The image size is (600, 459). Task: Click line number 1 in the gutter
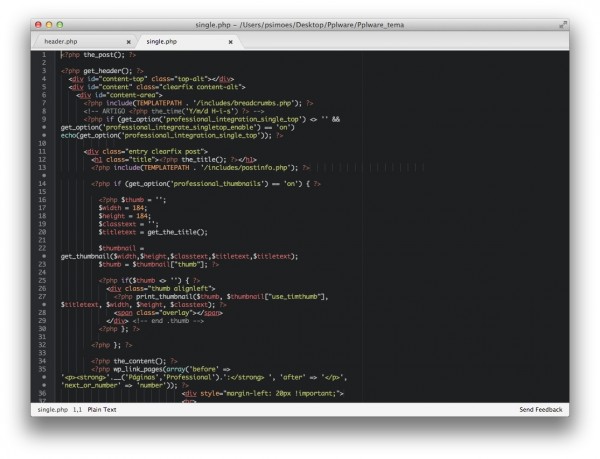point(44,55)
